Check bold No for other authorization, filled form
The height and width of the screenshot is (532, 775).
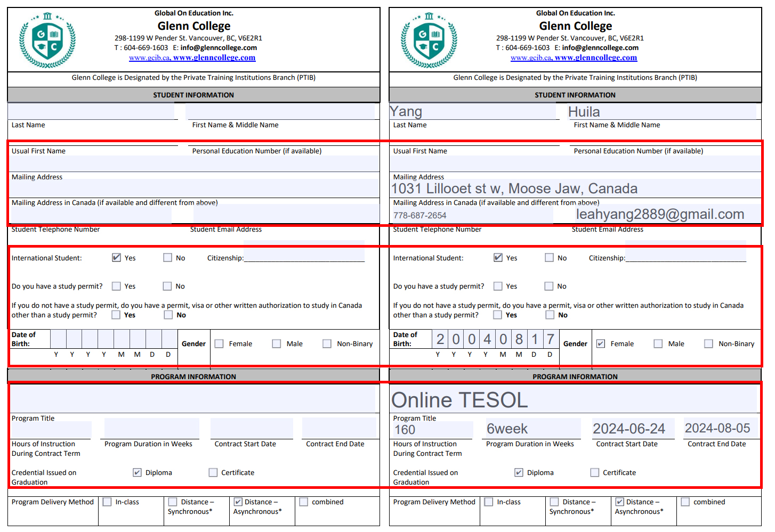(x=550, y=315)
